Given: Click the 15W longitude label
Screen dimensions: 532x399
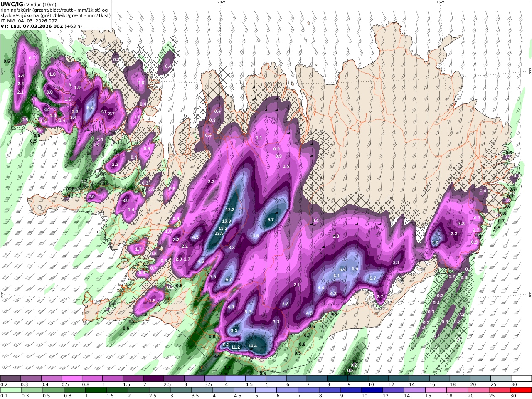Looking at the screenshot, I should [440, 2].
